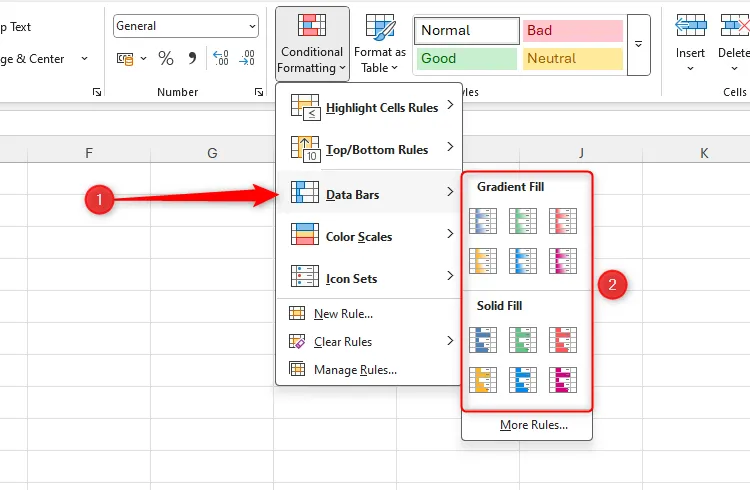This screenshot has width=750, height=490.
Task: Apply blue solid fill data bar
Action: point(483,340)
